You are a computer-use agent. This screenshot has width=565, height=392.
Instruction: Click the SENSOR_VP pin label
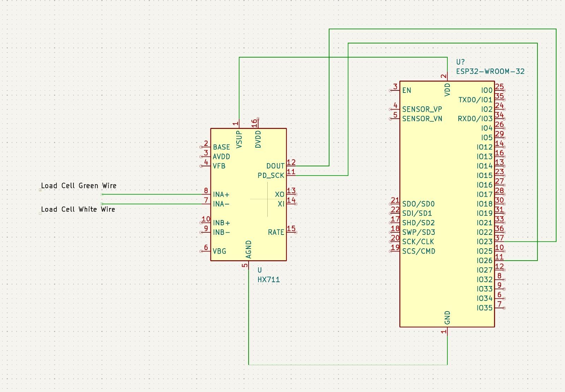[422, 109]
